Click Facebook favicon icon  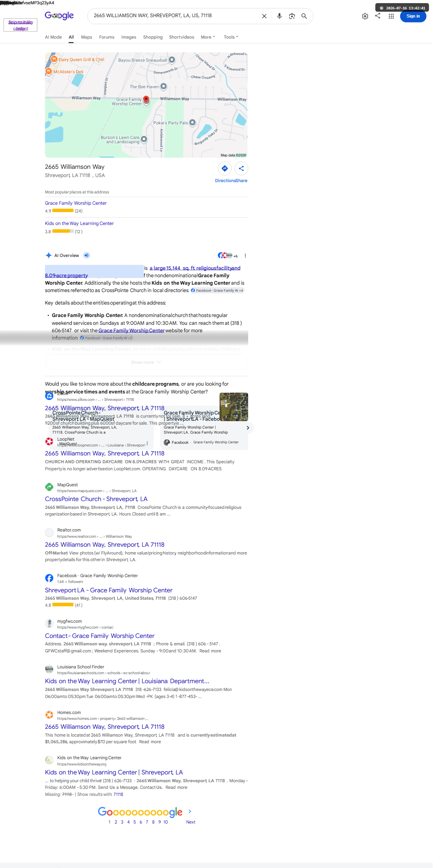49,578
